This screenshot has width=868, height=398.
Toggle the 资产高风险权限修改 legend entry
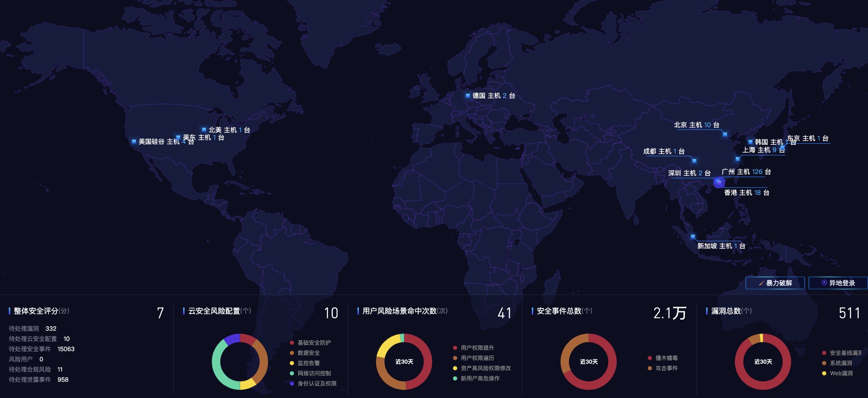pyautogui.click(x=482, y=368)
